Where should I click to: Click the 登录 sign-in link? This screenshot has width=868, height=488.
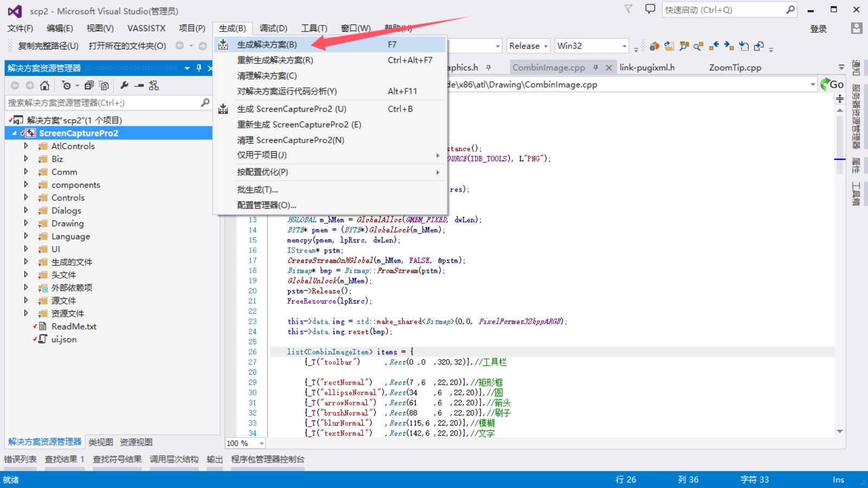[818, 29]
